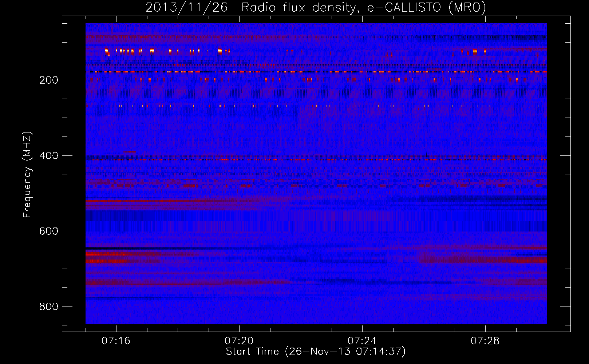
Task: Click the 07:20 time tick label
Action: [x=239, y=341]
